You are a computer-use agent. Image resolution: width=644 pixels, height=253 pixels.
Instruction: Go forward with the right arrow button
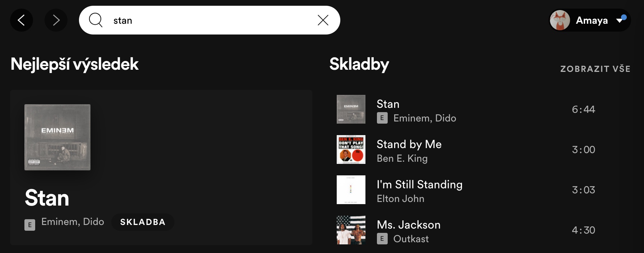[x=56, y=20]
